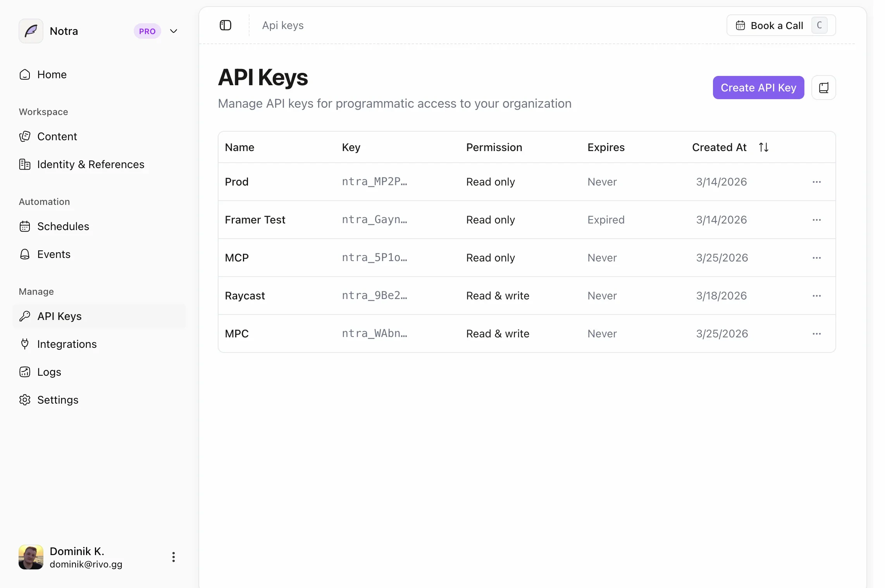Screen dimensions: 885x588
Task: Select the Events bell icon
Action: pyautogui.click(x=24, y=254)
